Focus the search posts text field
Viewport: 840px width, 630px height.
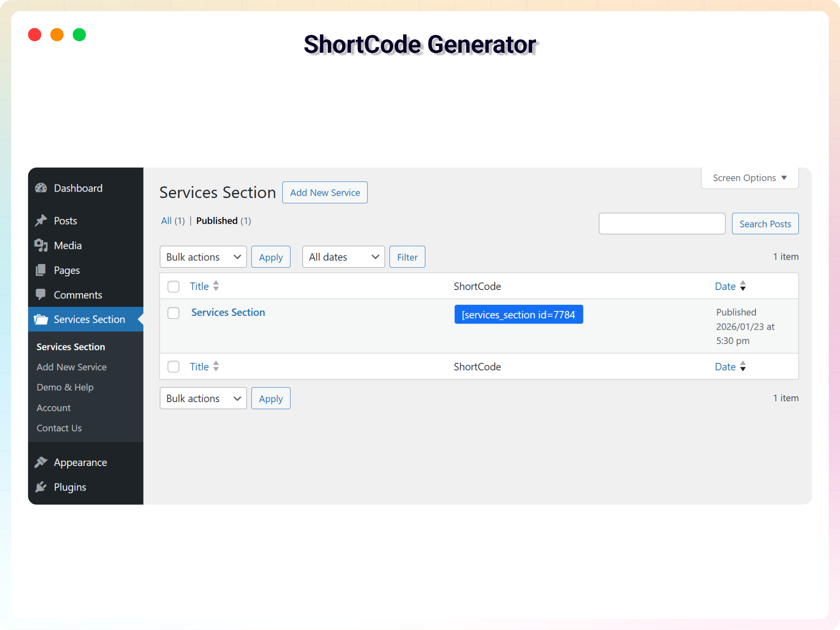662,224
